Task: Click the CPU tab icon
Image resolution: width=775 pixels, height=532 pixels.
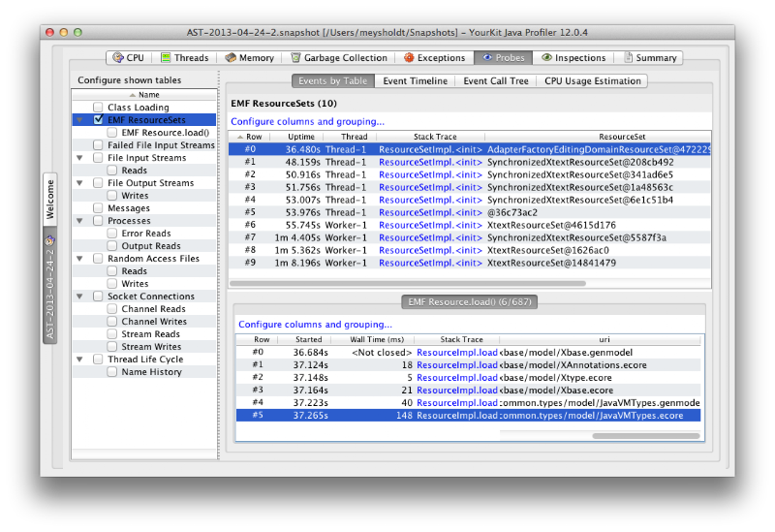Action: (x=117, y=57)
